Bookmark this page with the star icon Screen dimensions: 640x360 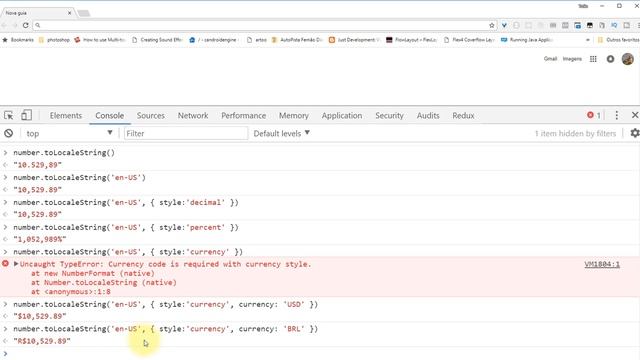click(x=491, y=25)
